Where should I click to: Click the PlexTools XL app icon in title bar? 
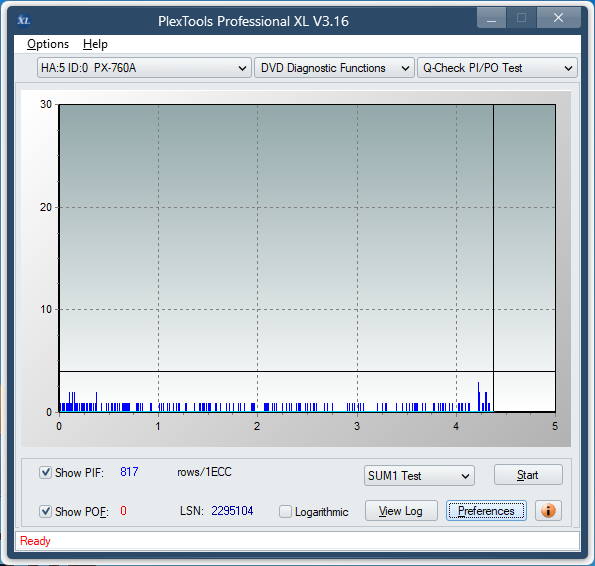point(24,20)
